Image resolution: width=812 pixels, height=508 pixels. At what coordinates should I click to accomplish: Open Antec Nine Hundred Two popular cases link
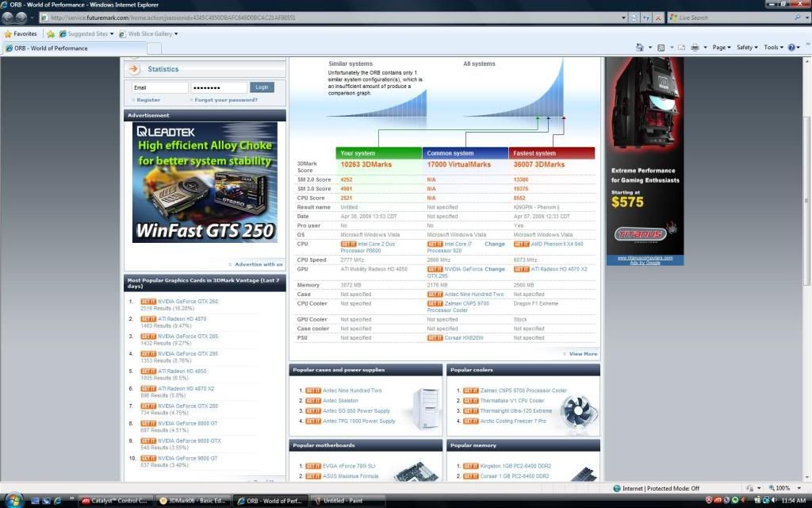352,391
